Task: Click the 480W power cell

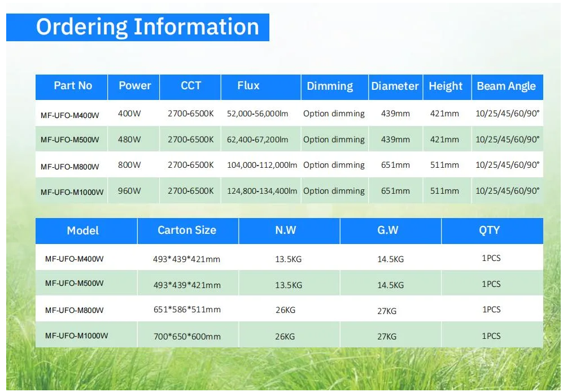Action: (129, 140)
